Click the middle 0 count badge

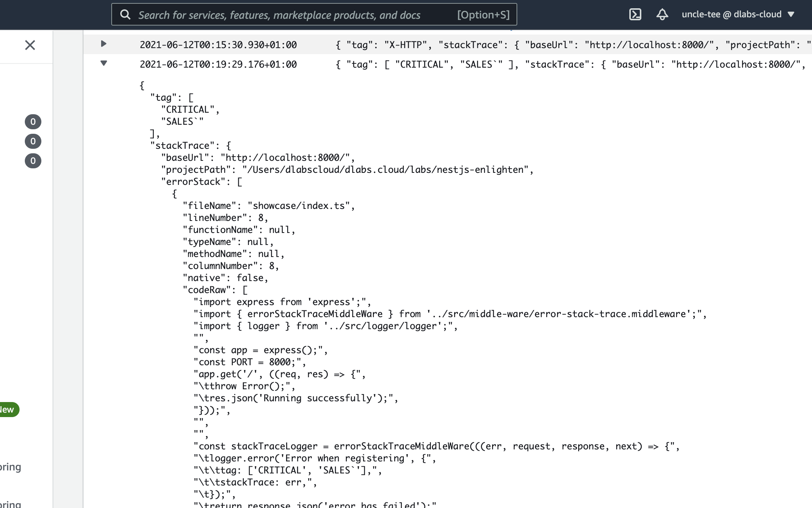point(33,141)
